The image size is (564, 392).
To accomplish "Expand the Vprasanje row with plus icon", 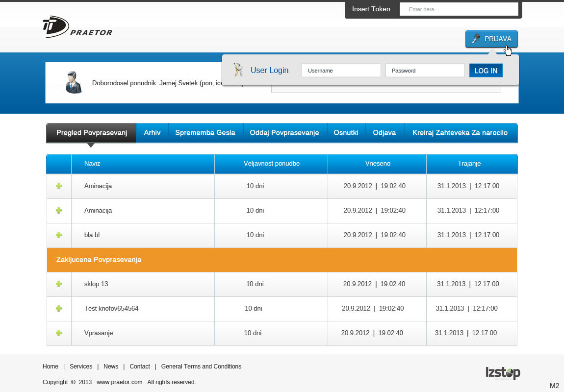I will point(59,333).
